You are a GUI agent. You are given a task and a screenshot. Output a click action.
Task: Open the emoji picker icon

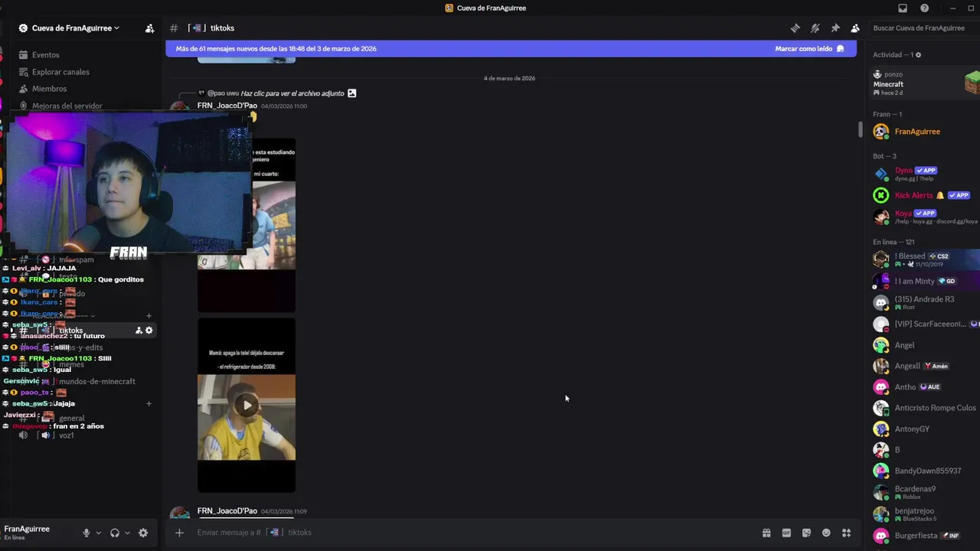tap(826, 533)
